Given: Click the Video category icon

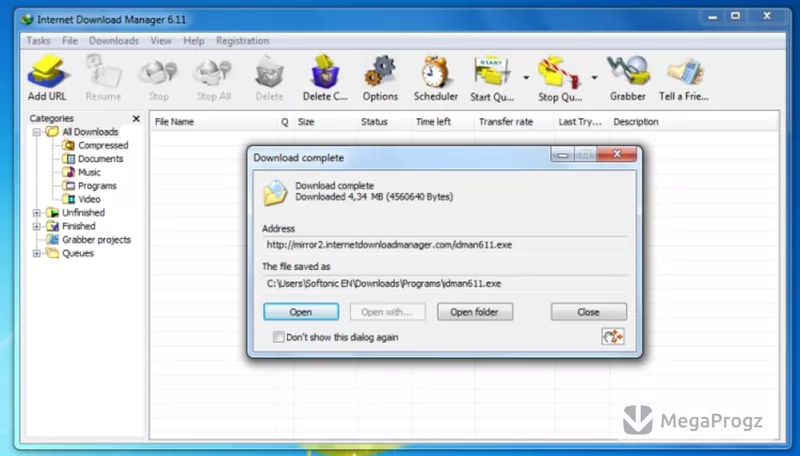Looking at the screenshot, I should pos(68,199).
